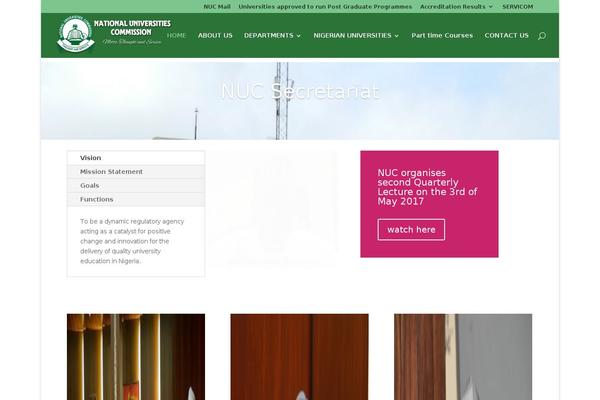This screenshot has width=600, height=400.
Task: Open the search magnifier icon
Action: pos(541,36)
